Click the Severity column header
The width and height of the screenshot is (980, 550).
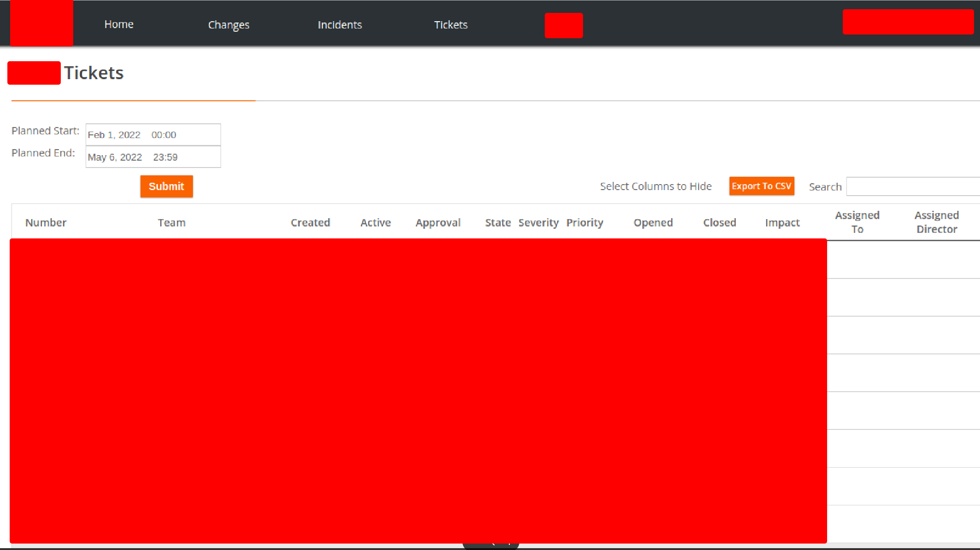coord(538,223)
